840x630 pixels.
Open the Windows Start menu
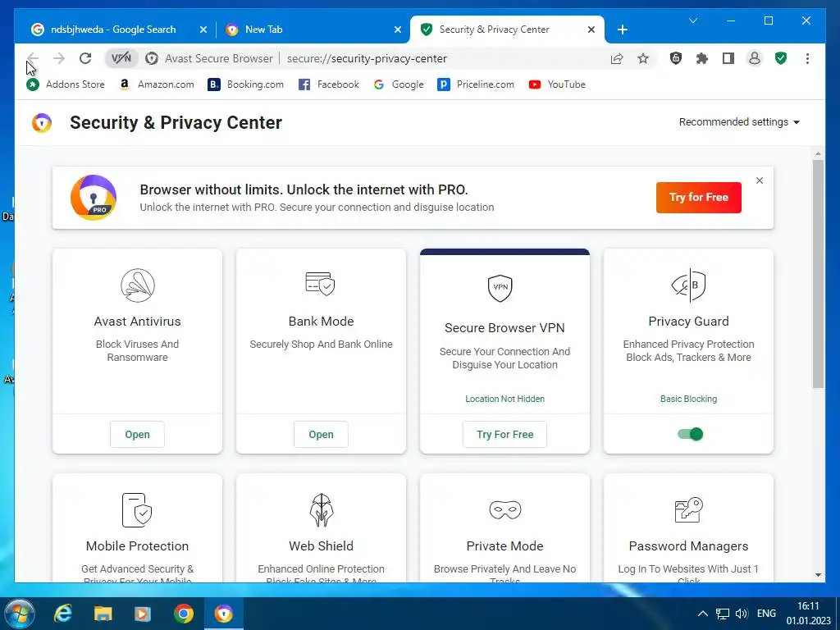tap(20, 614)
